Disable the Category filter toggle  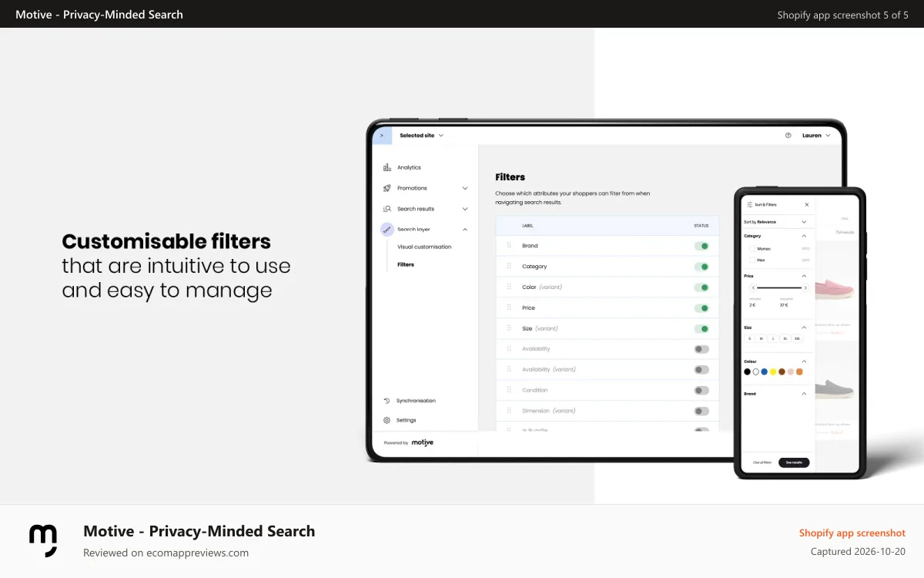[x=701, y=267]
